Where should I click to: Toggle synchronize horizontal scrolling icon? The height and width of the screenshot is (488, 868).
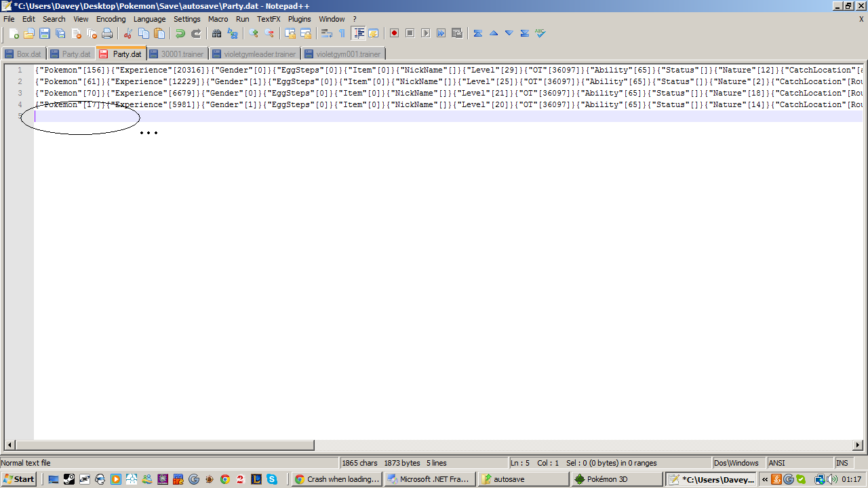coord(306,33)
